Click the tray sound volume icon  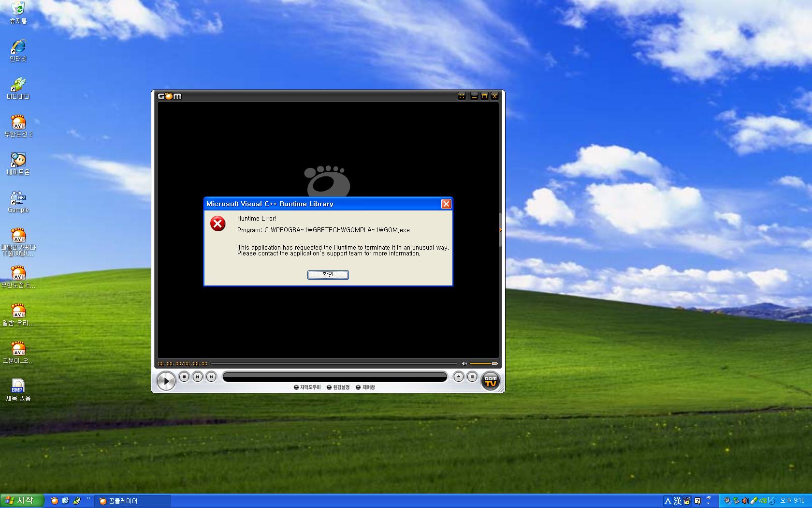point(745,501)
